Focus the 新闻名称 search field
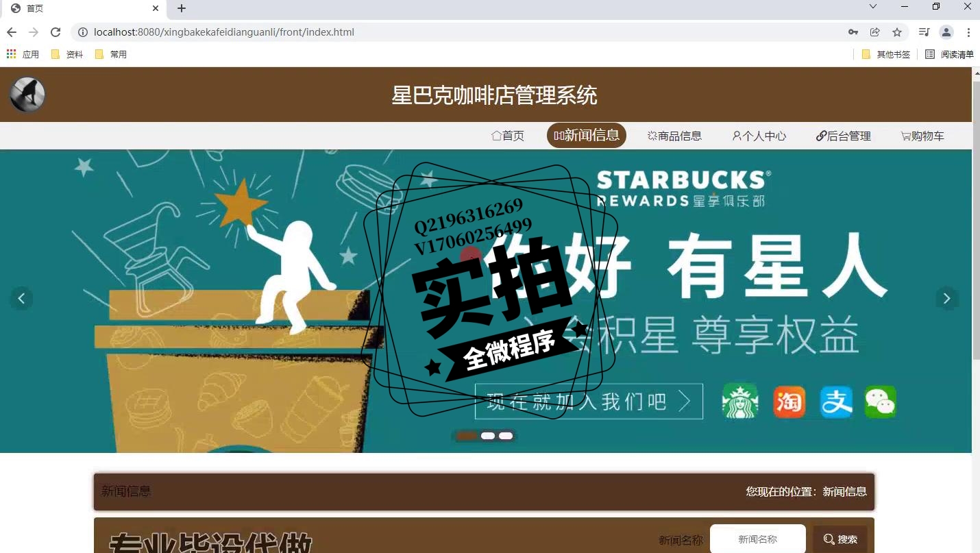The width and height of the screenshot is (980, 553). [x=758, y=539]
